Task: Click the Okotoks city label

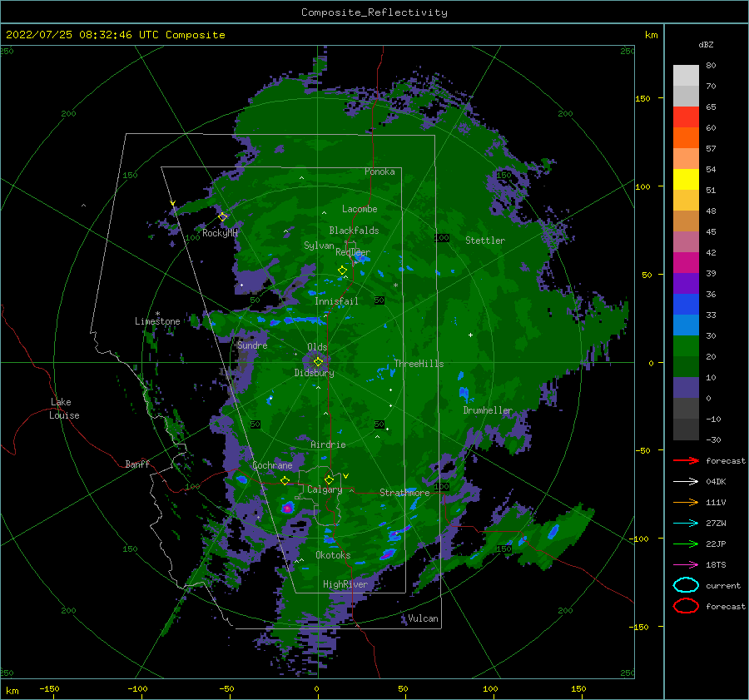Action: [x=333, y=555]
